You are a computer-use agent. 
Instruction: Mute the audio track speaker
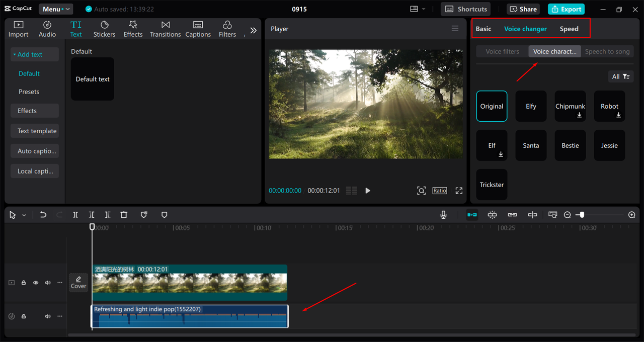[48, 316]
